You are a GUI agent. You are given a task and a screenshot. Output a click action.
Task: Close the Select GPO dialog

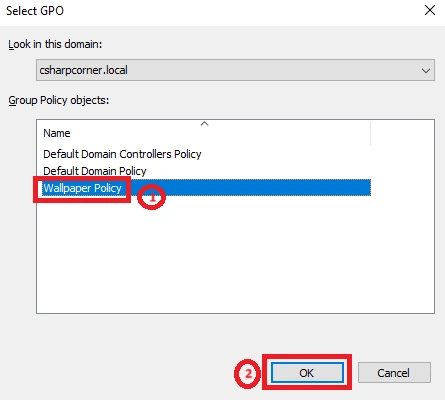tap(430, 10)
